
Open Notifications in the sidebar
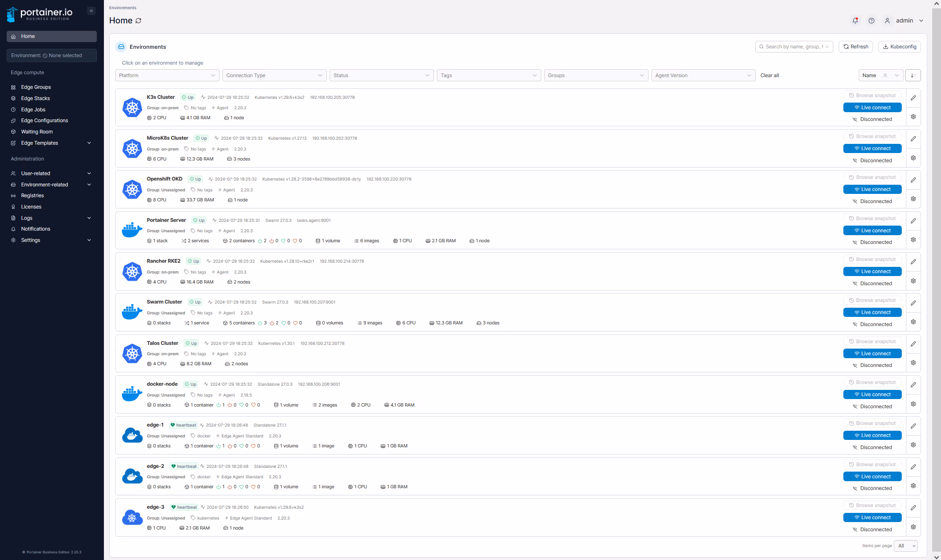51,229
